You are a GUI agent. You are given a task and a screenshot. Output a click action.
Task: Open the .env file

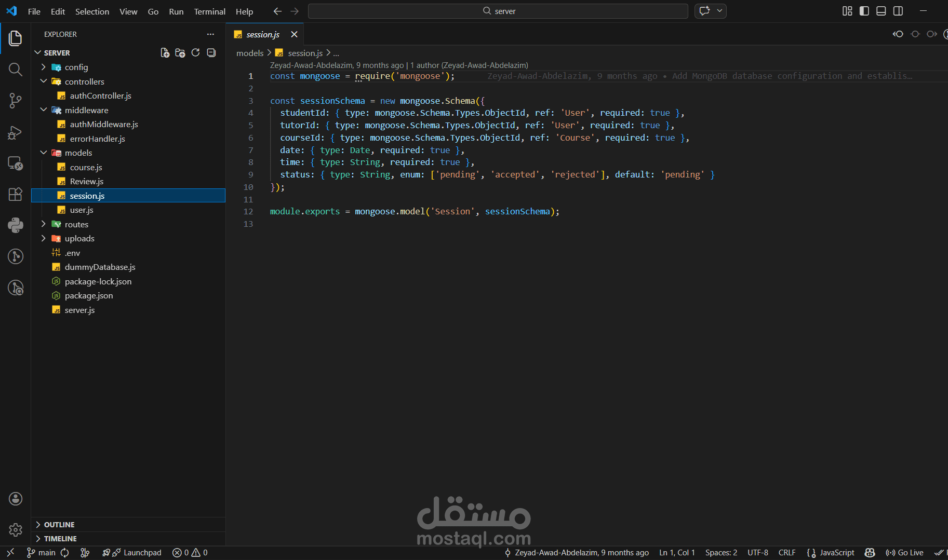click(128, 253)
